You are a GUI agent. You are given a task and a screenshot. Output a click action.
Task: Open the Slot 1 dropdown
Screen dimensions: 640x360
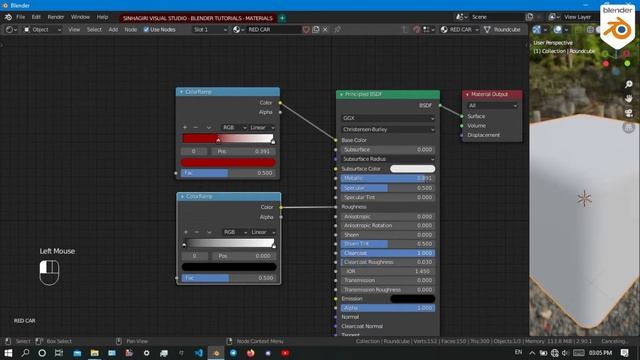(210, 29)
